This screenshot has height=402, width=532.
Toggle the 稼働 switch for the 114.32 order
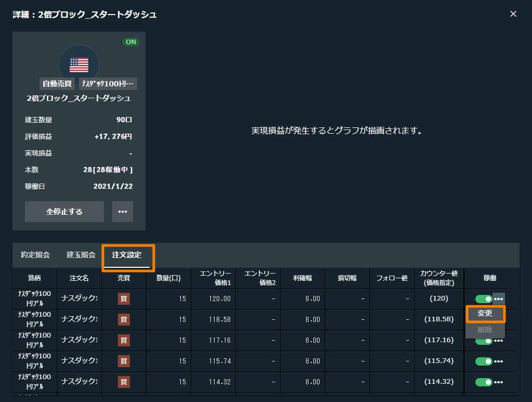coord(484,382)
